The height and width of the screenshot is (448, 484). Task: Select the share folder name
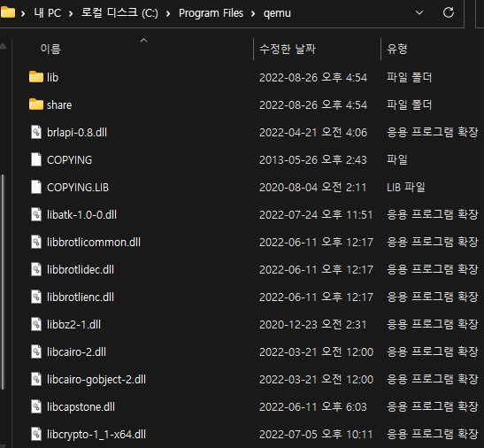coord(59,105)
